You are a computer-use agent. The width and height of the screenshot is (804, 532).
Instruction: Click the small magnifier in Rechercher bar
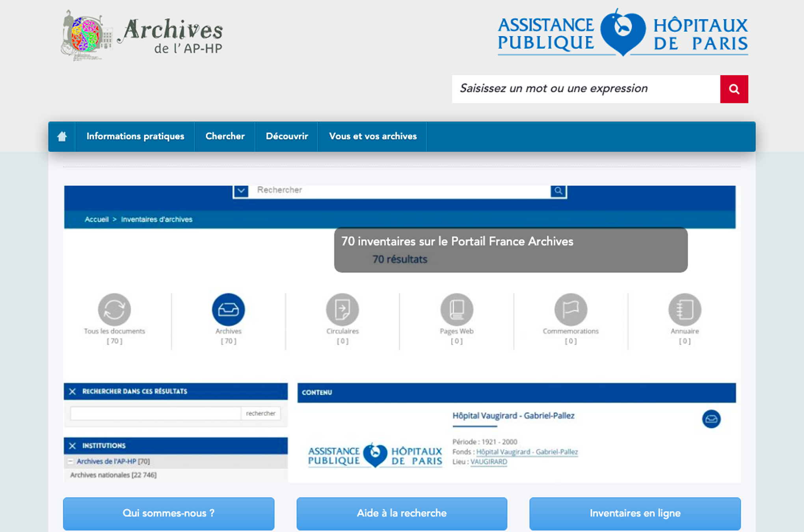[558, 191]
